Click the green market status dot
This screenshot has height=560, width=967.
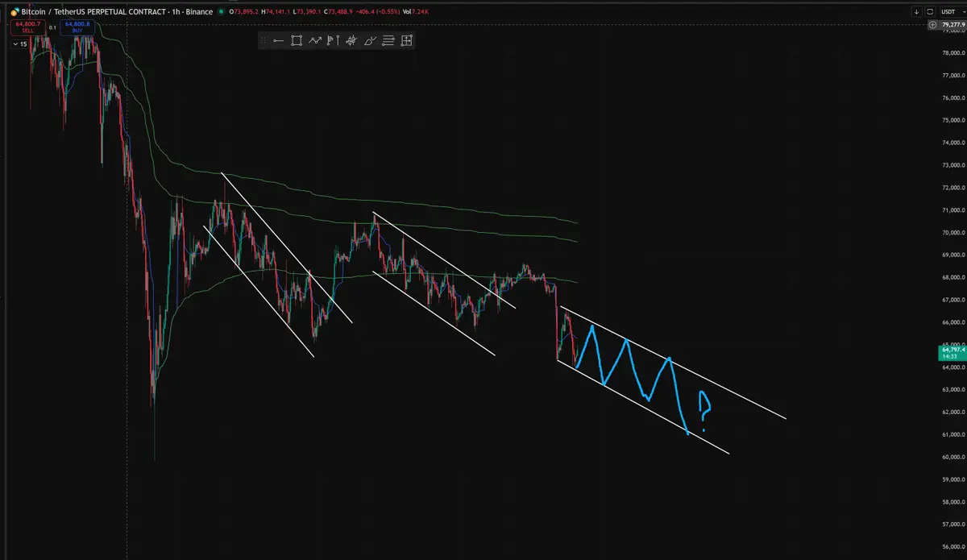221,12
